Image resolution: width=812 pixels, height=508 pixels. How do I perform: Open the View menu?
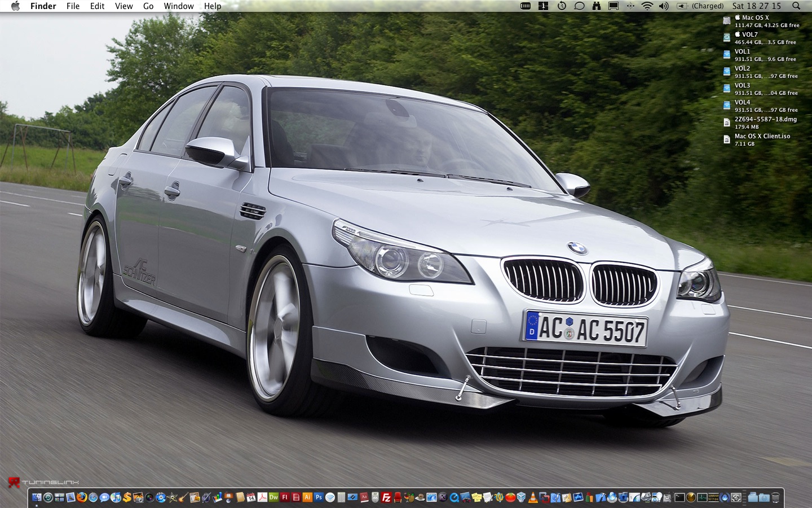click(x=123, y=6)
